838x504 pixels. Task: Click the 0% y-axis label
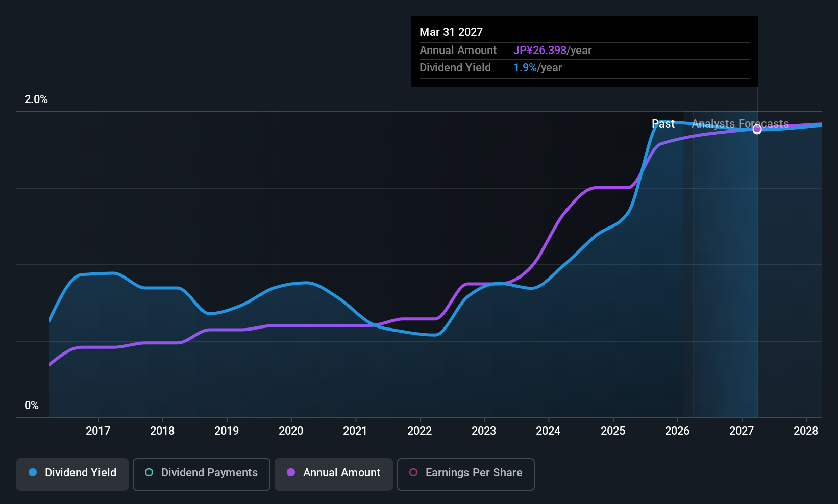click(x=32, y=406)
